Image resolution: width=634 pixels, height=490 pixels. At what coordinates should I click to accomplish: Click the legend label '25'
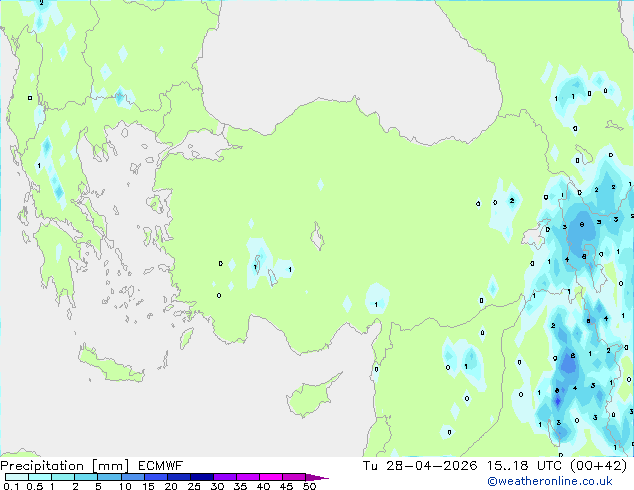pyautogui.click(x=194, y=486)
